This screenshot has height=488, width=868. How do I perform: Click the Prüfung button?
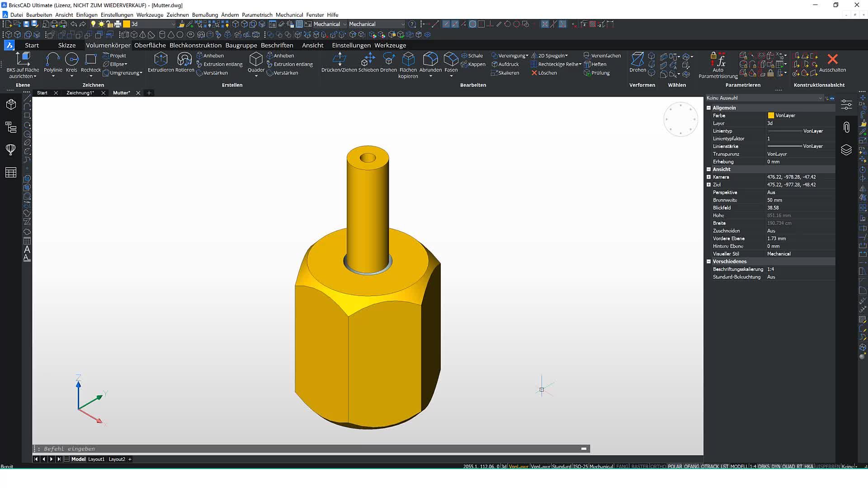[x=597, y=73]
